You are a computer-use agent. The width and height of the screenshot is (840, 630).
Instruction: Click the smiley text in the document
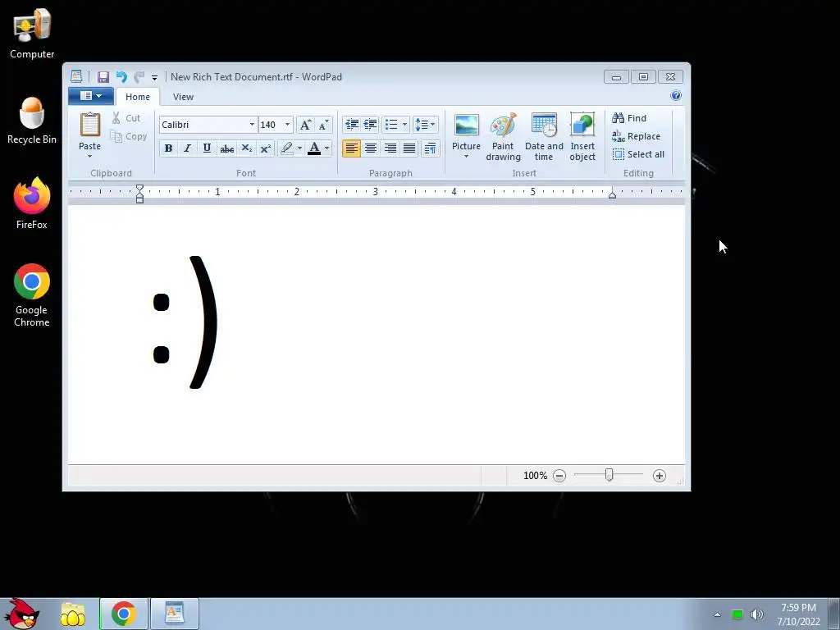[185, 322]
